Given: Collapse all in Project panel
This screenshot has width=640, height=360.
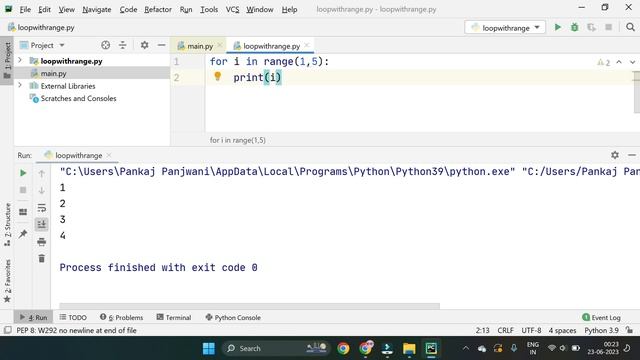Looking at the screenshot, I should [x=122, y=45].
